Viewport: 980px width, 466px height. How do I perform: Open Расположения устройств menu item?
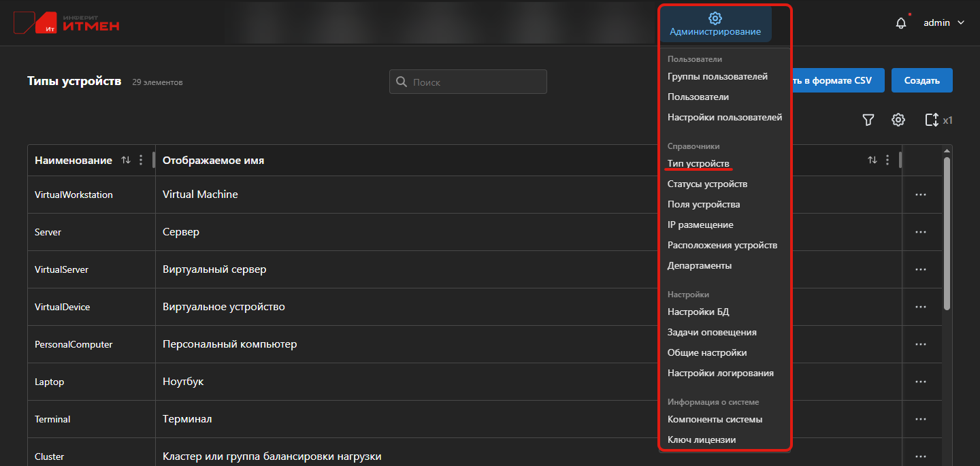pyautogui.click(x=722, y=245)
